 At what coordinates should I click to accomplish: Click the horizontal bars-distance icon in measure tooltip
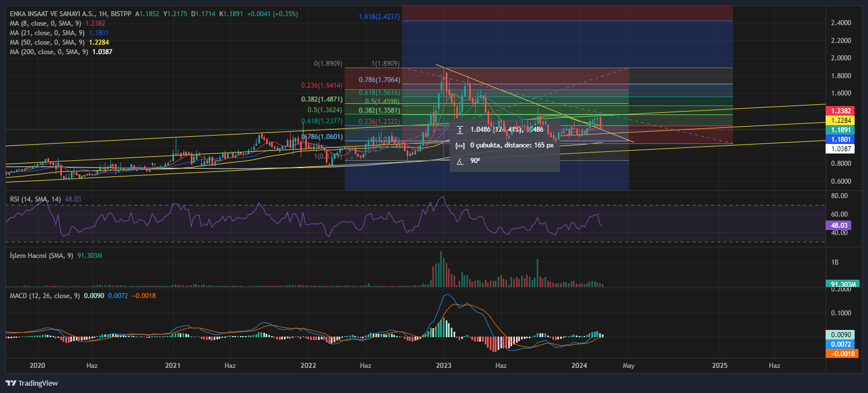pyautogui.click(x=460, y=145)
